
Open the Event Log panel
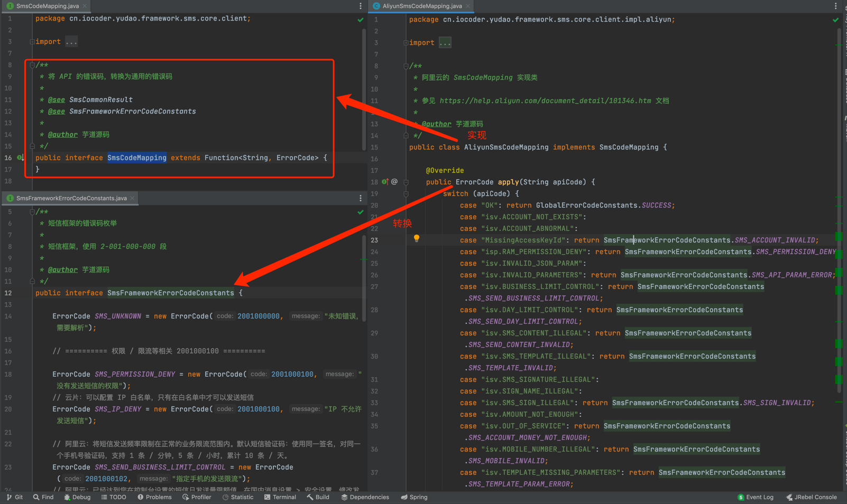(x=755, y=497)
